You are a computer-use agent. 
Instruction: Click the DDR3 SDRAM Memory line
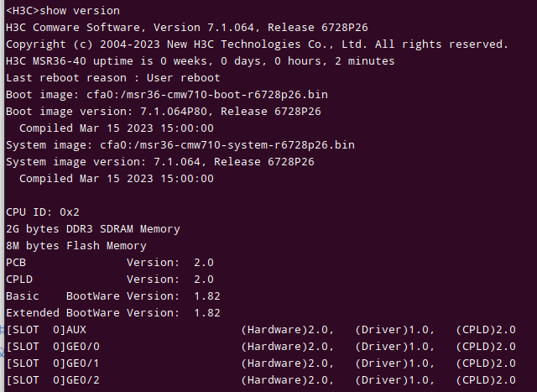[x=92, y=228]
